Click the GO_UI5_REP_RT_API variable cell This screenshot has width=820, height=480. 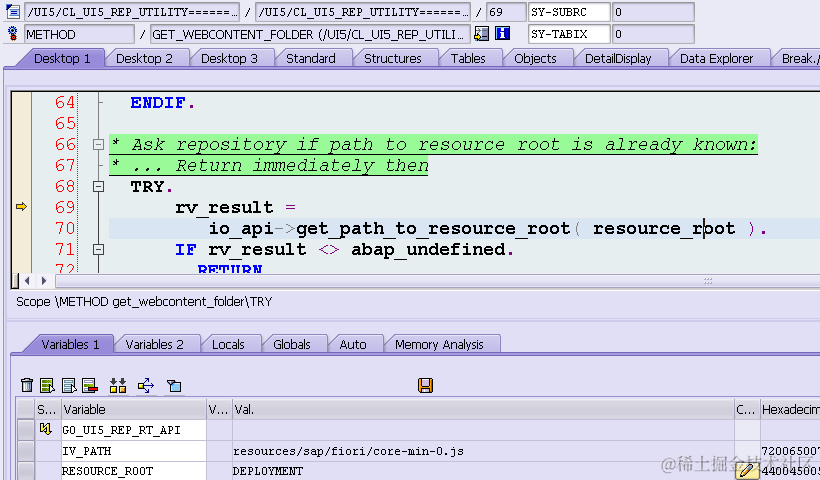coord(134,430)
